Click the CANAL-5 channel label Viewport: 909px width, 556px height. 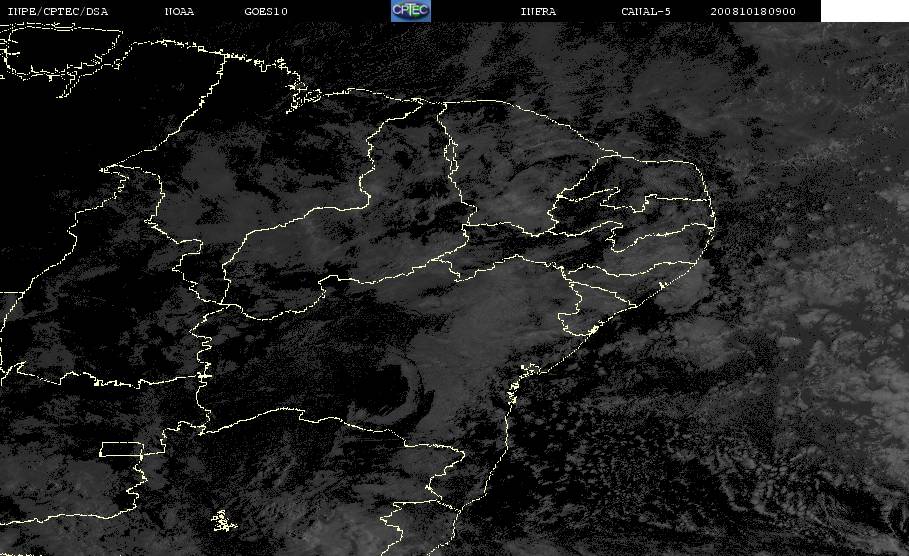click(646, 11)
